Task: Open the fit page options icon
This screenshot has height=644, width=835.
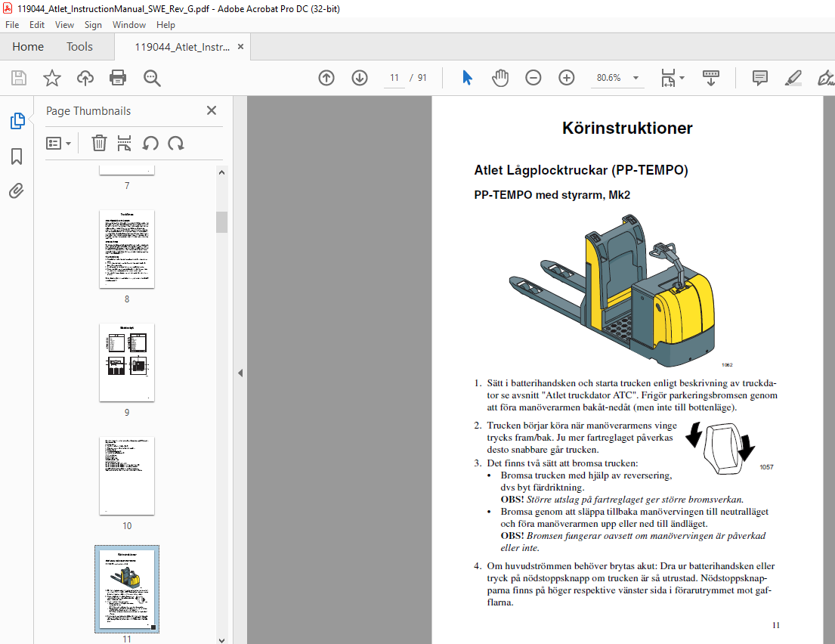Action: click(672, 78)
